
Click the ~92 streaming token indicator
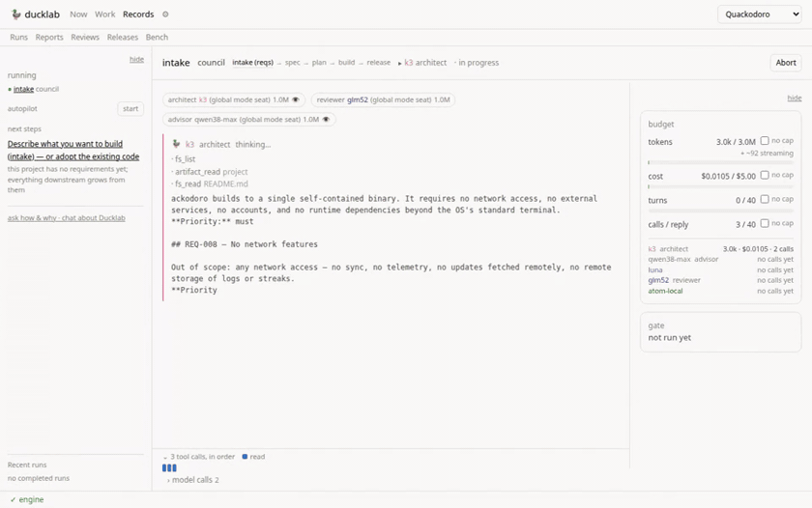pyautogui.click(x=767, y=154)
